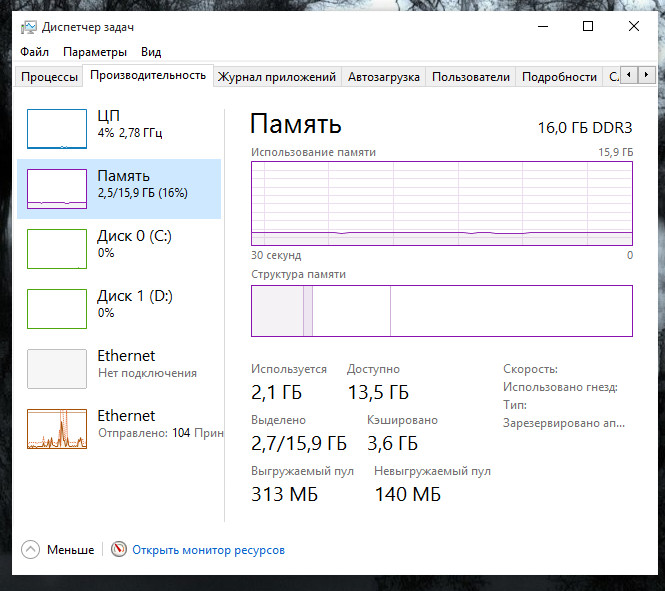Click the Task Manager title bar icon

29,27
